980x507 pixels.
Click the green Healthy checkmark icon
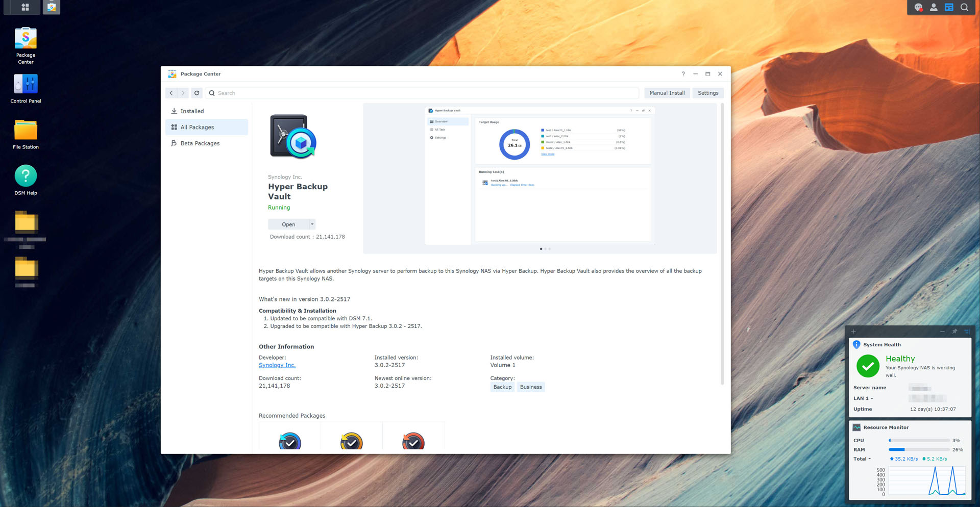coord(868,366)
